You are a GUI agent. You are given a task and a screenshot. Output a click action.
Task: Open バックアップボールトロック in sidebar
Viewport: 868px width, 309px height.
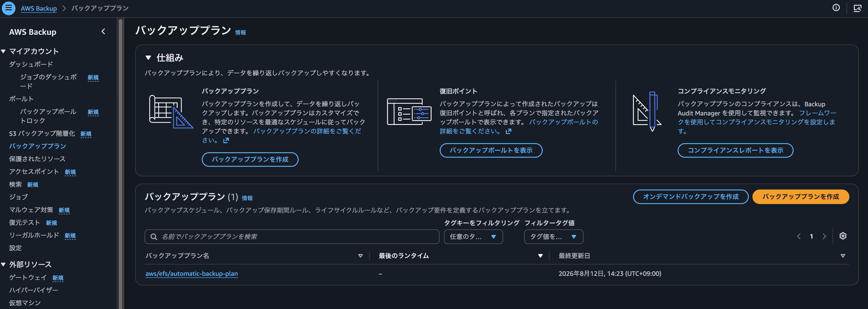click(x=48, y=116)
